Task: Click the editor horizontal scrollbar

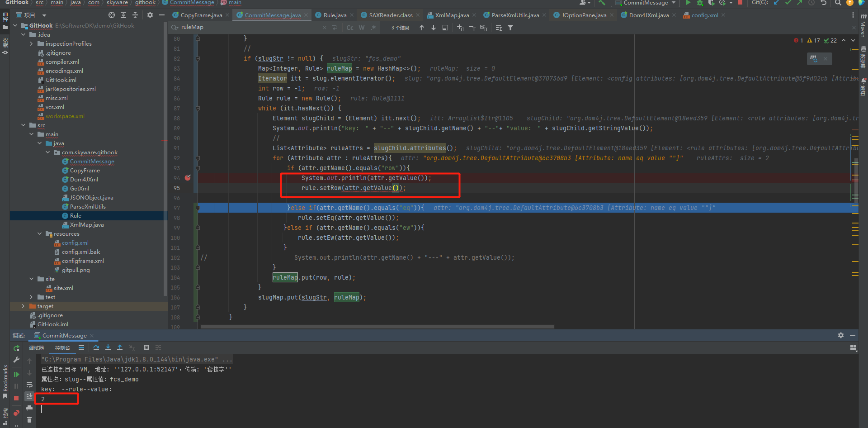Action: [x=377, y=326]
